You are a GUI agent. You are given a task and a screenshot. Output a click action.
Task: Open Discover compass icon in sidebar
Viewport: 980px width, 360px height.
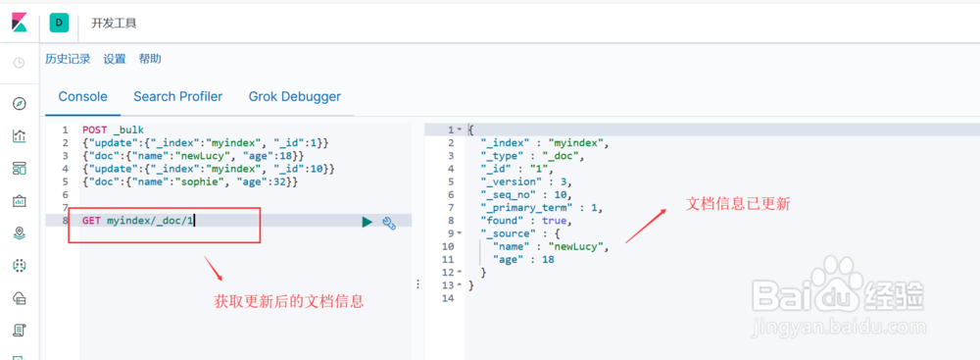(20, 103)
